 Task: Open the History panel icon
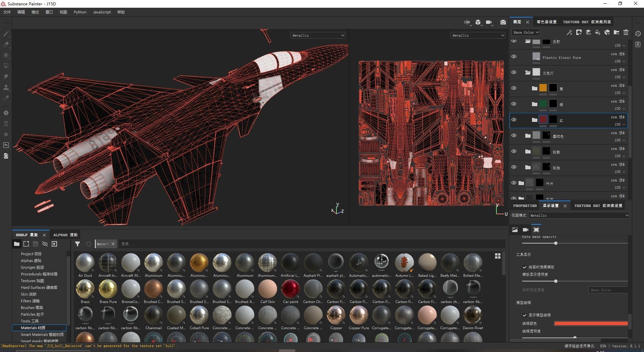tap(638, 34)
